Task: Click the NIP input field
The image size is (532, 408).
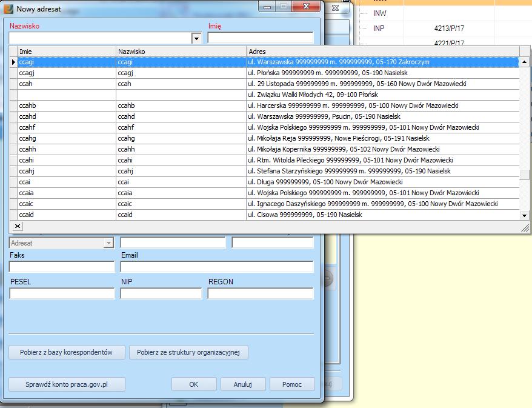Action: click(161, 293)
